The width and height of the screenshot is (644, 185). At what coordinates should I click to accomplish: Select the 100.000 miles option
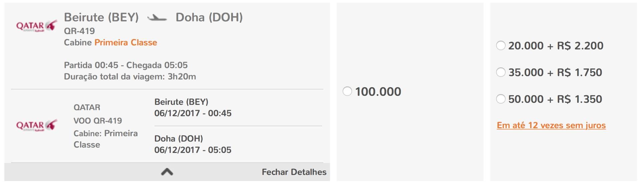tap(347, 91)
